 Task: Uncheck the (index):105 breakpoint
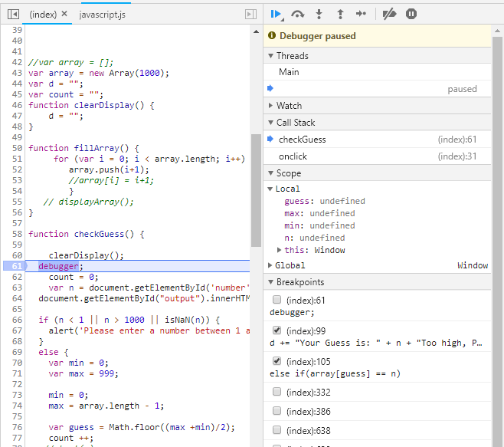[x=277, y=361]
